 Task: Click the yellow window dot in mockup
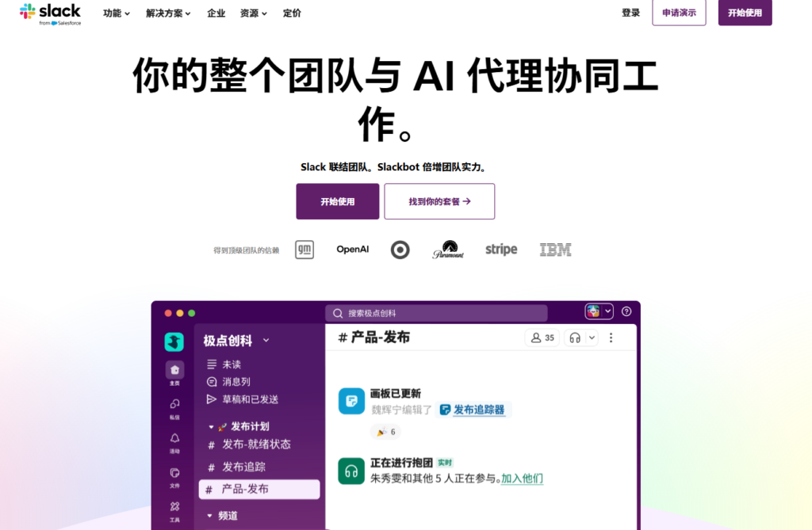[x=180, y=313]
